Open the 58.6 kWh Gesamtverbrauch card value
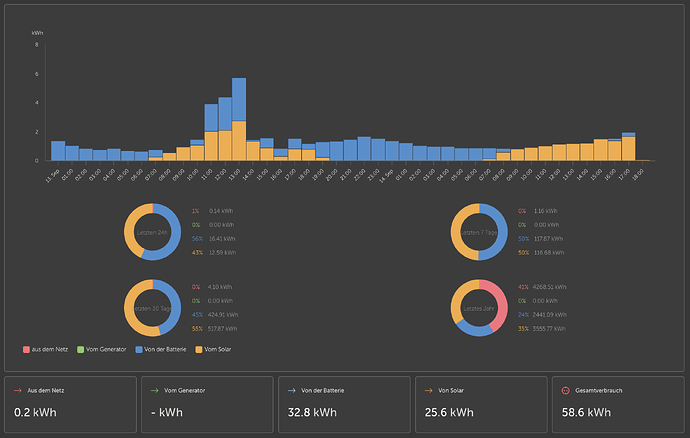Screen dimensions: 690x438 point(586,412)
